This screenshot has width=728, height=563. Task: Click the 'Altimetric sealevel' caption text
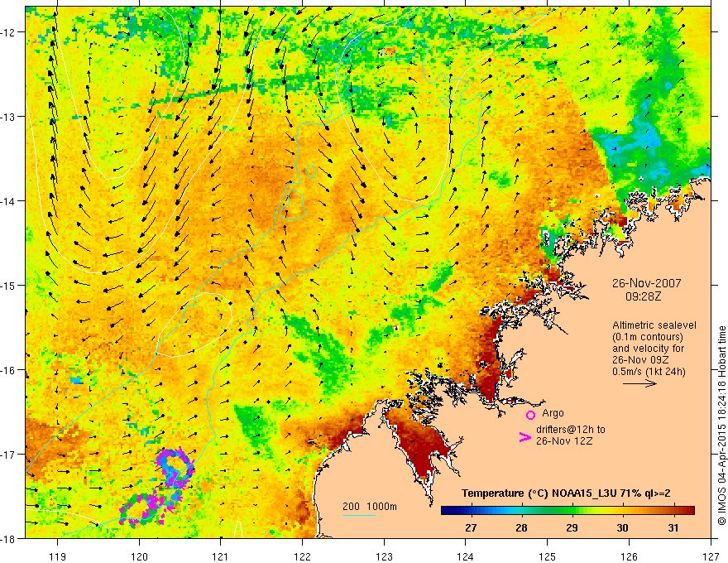pyautogui.click(x=654, y=325)
